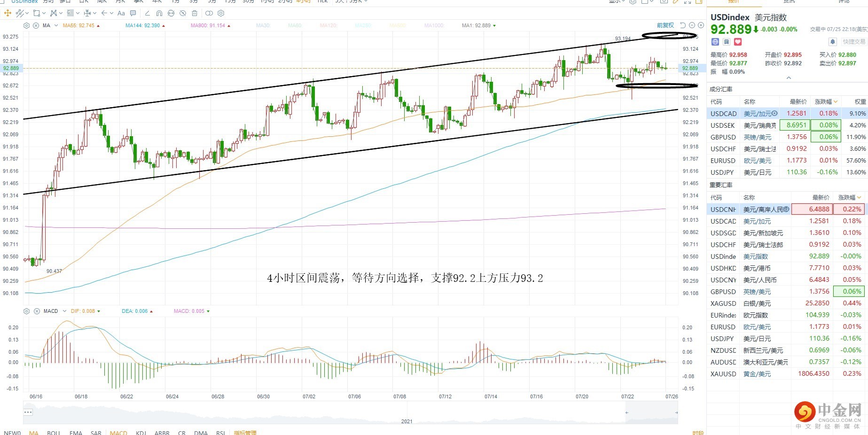Select the MACD indicator tab
The width and height of the screenshot is (868, 435).
pos(118,433)
